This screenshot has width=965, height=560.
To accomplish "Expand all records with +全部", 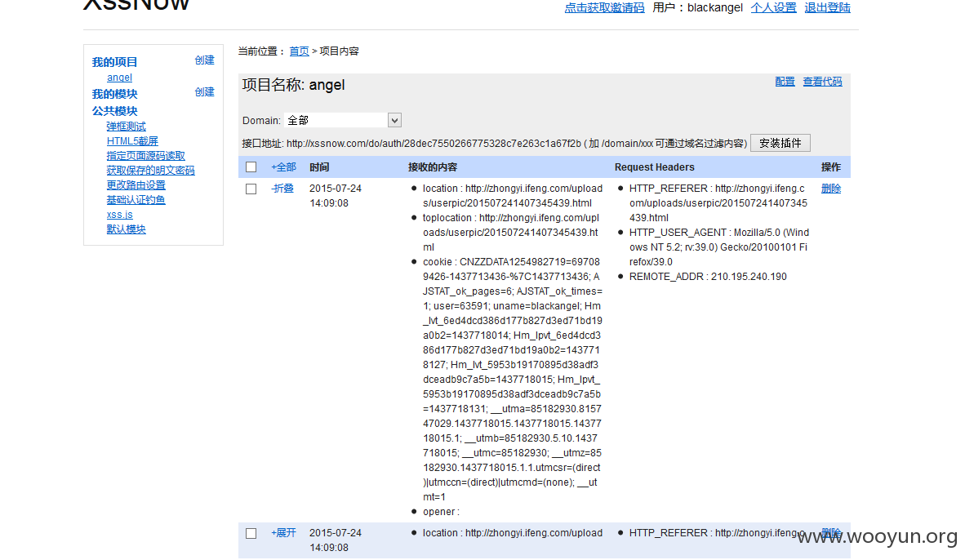I will 284,167.
